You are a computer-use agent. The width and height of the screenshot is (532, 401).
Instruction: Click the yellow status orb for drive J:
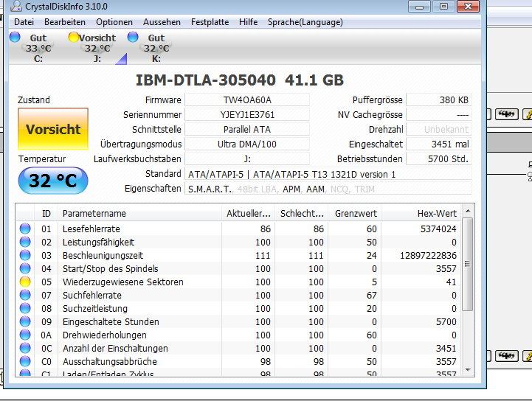coord(73,37)
